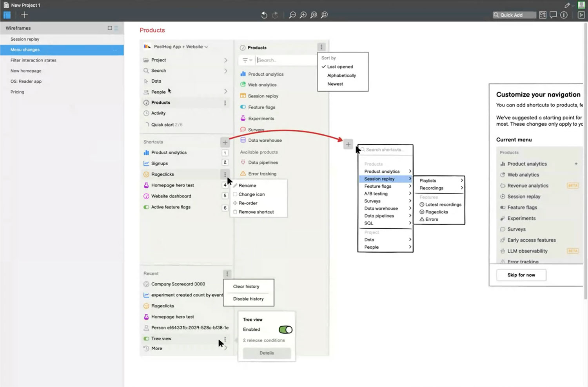Screen dimensions: 588x387
Task: Open the UI library icon beside Quick Add
Action: 543,15
